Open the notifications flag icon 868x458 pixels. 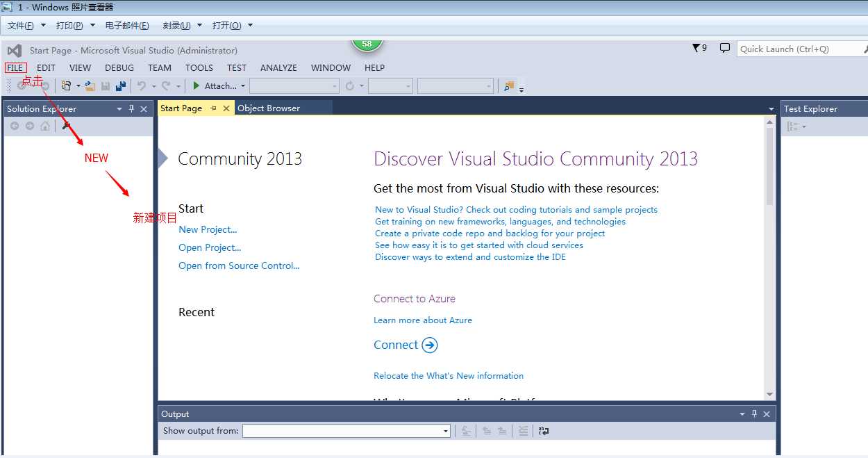pyautogui.click(x=696, y=48)
